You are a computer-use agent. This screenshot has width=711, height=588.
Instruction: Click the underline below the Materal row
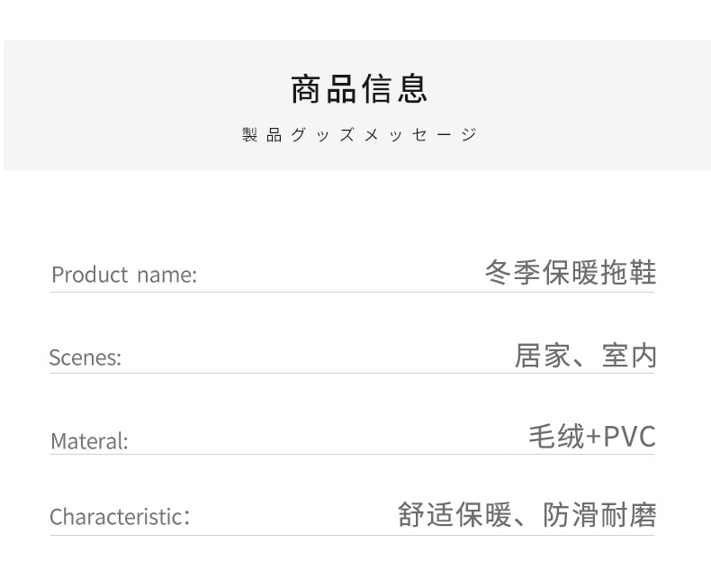tap(352, 454)
